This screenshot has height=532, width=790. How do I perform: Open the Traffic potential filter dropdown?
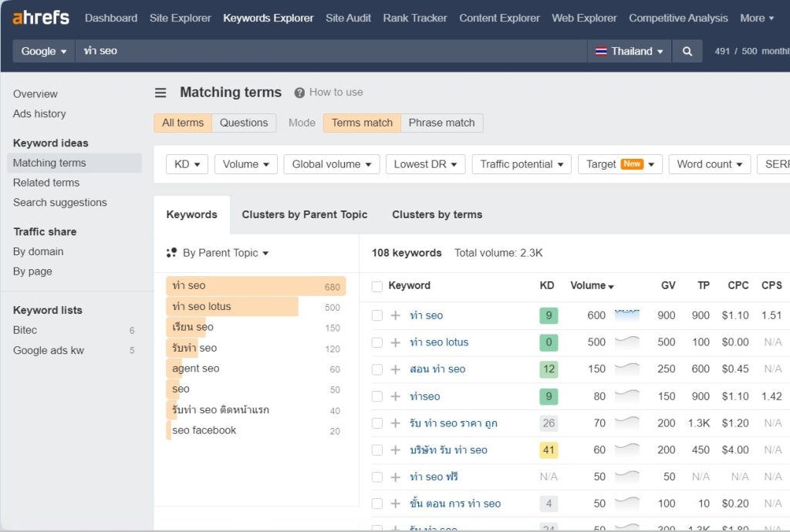(x=522, y=164)
